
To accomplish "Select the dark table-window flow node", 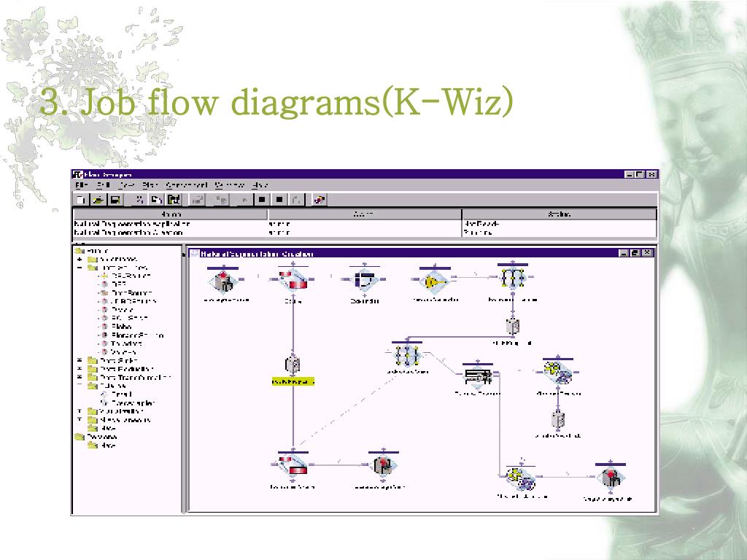I will 365,279.
